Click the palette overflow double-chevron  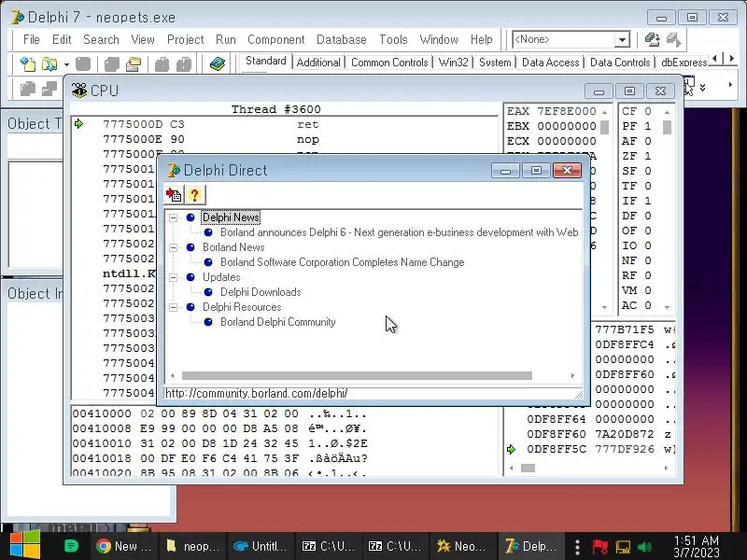pos(702,88)
